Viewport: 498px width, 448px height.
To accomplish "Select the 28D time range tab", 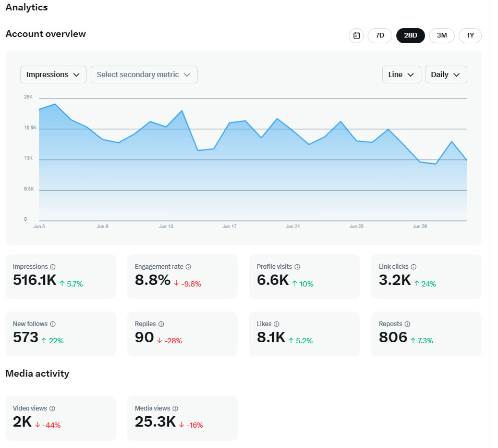I will [x=410, y=35].
